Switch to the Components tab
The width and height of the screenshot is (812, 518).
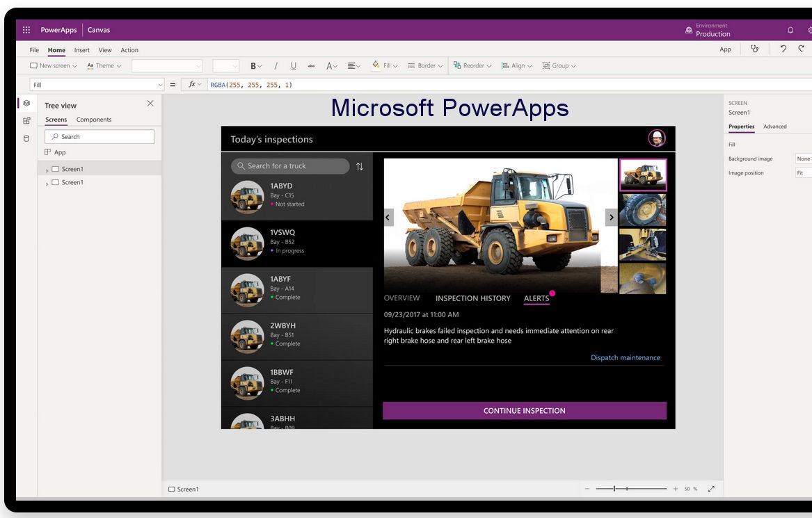(94, 120)
